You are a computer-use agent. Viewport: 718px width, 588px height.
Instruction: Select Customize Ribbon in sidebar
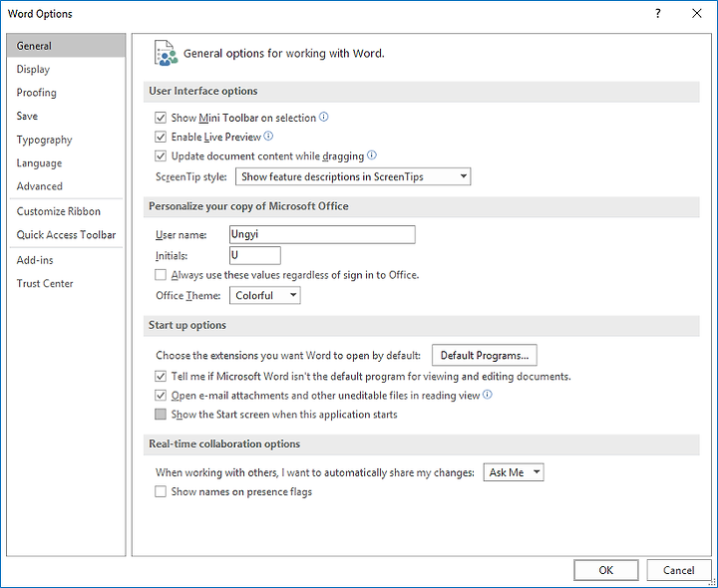[x=59, y=211]
